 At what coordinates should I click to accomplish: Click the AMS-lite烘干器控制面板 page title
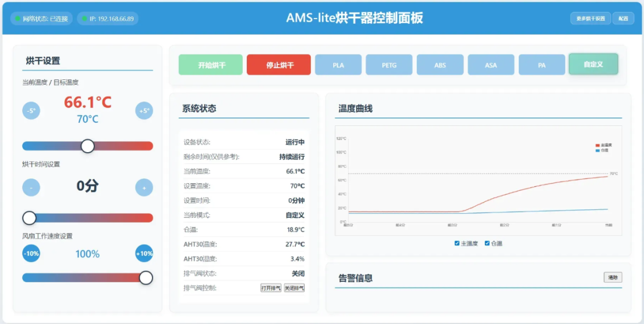coord(354,18)
